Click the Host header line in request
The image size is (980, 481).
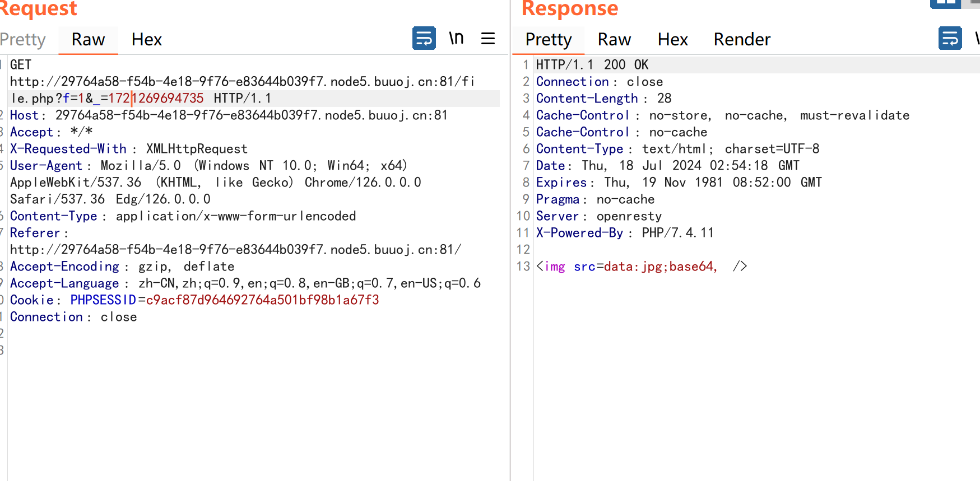(229, 115)
